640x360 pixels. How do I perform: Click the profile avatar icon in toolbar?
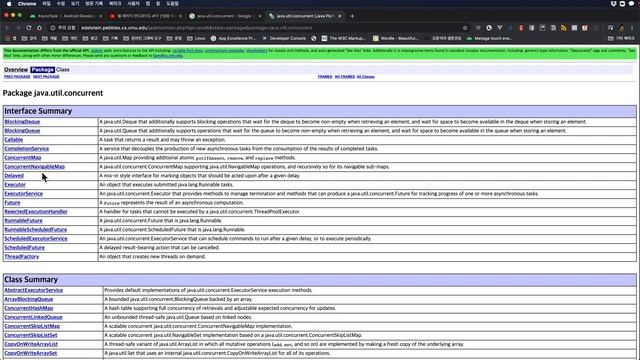[x=621, y=28]
